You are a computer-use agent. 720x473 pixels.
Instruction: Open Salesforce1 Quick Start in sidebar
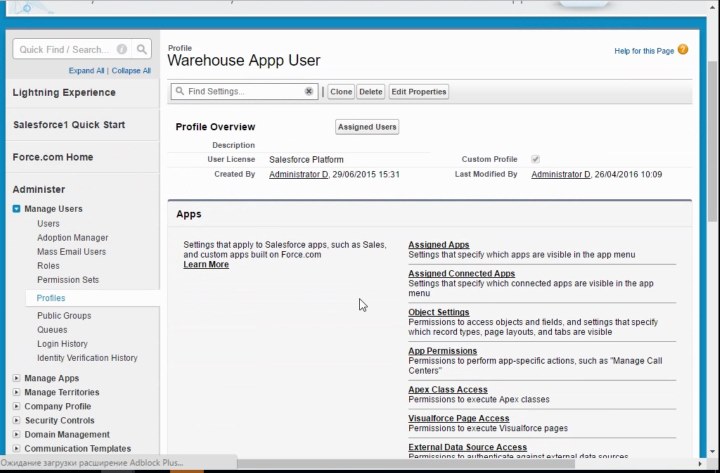69,124
